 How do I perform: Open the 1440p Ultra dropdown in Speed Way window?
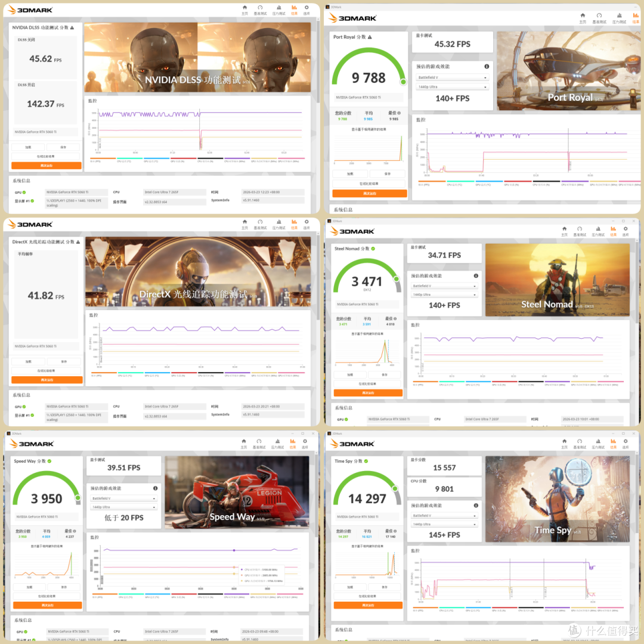click(123, 507)
